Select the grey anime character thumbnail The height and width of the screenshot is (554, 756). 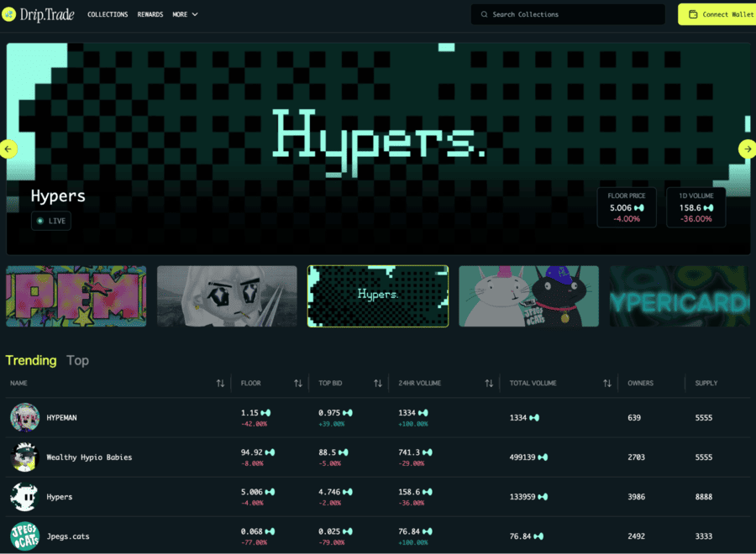tap(227, 296)
